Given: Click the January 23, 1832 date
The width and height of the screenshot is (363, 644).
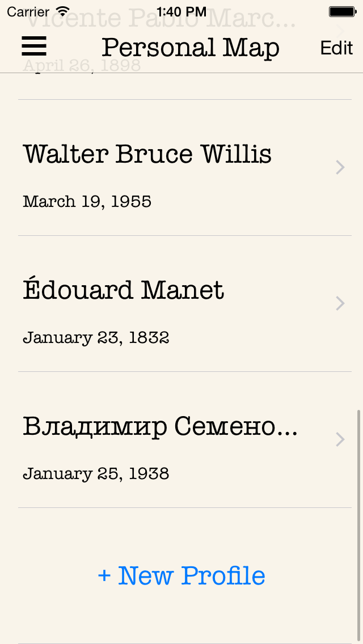Looking at the screenshot, I should click(x=96, y=338).
